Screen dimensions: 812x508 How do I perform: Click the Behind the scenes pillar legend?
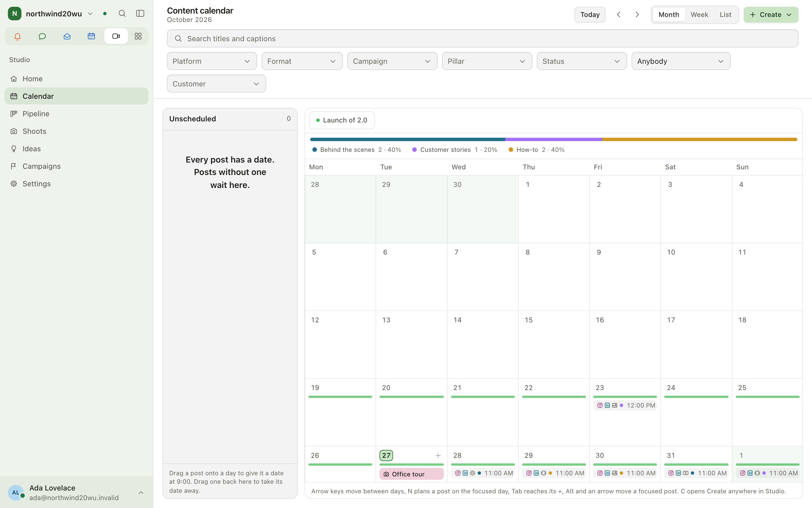[356, 150]
